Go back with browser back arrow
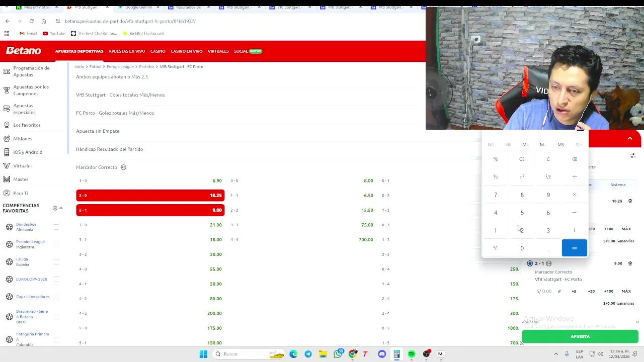 7,21
